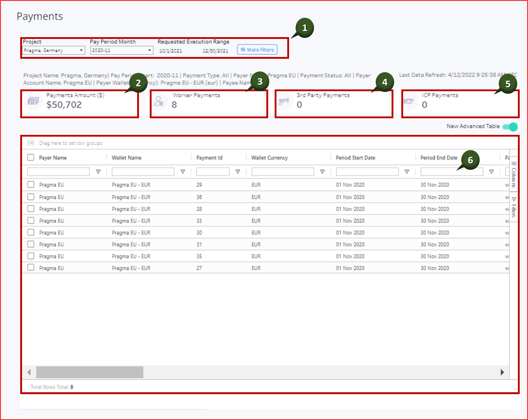Click the row groups drag icon

tap(30, 143)
